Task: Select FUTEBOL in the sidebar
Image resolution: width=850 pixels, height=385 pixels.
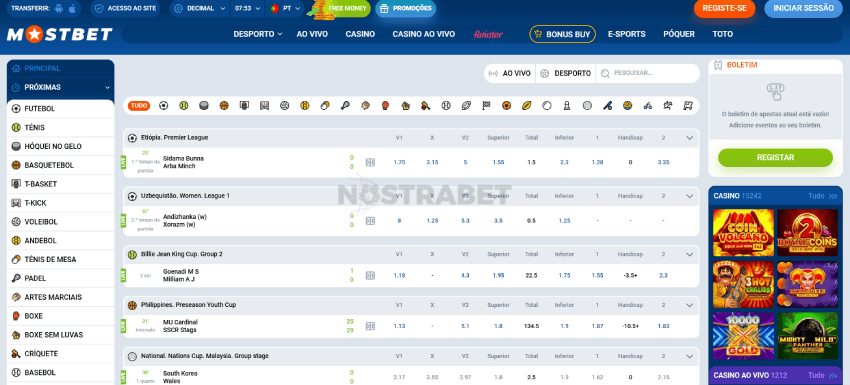Action: click(x=60, y=108)
